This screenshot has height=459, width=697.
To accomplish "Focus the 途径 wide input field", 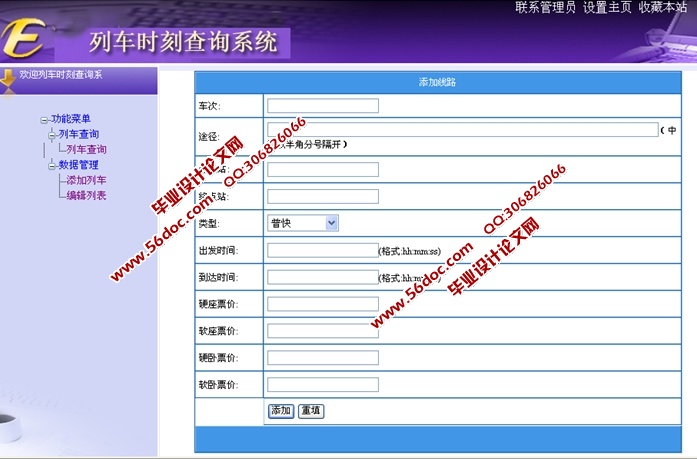I will pos(463,129).
